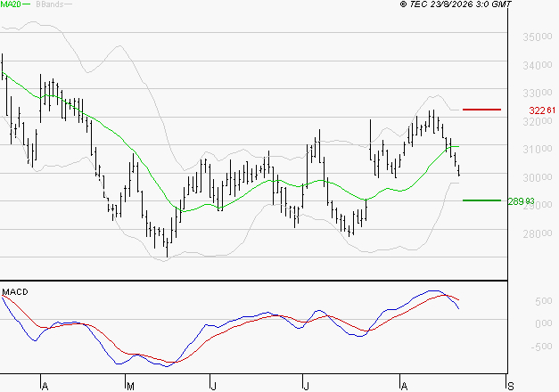The width and height of the screenshot is (559, 392).
Task: Click the green support level line
Action: (481, 200)
